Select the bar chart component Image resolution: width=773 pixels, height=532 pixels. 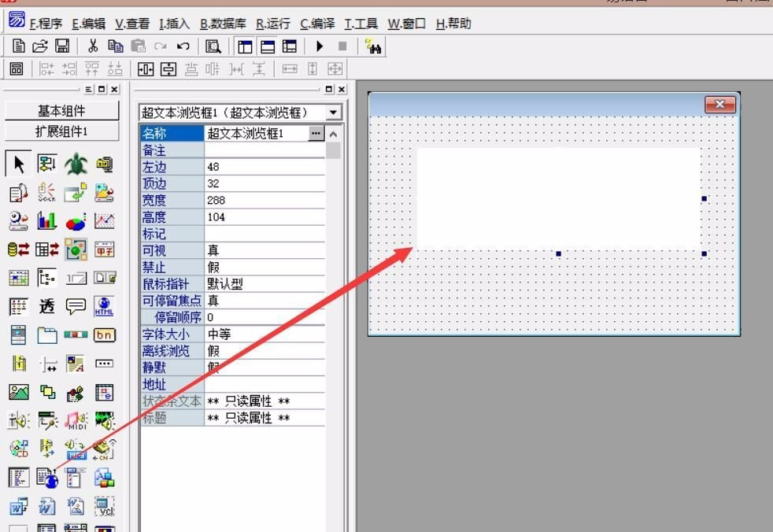[x=46, y=221]
